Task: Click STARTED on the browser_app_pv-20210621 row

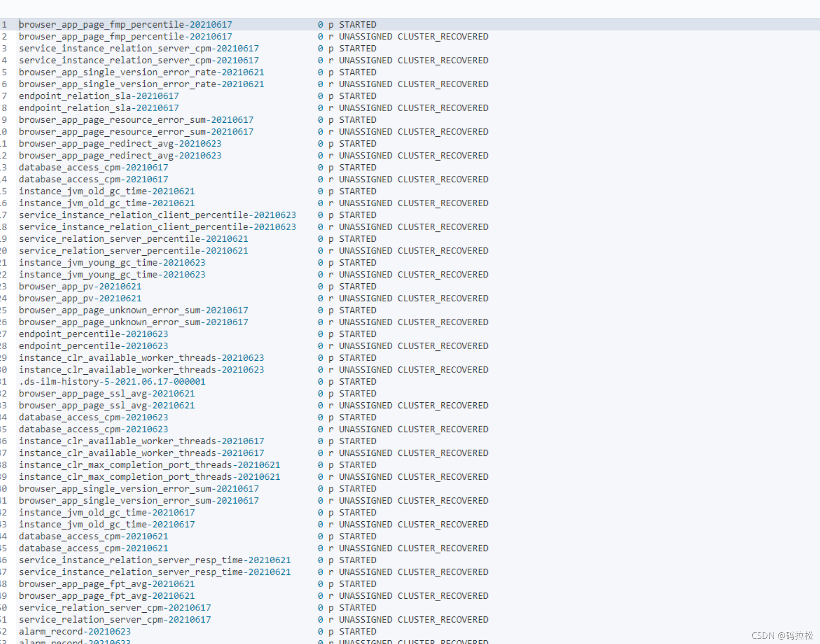Action: click(x=358, y=287)
